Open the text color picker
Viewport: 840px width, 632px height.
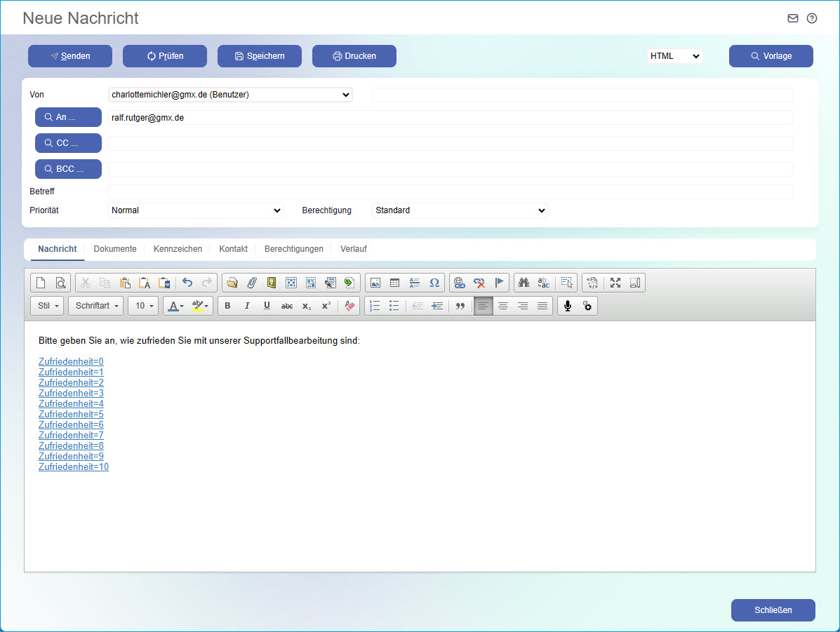175,306
